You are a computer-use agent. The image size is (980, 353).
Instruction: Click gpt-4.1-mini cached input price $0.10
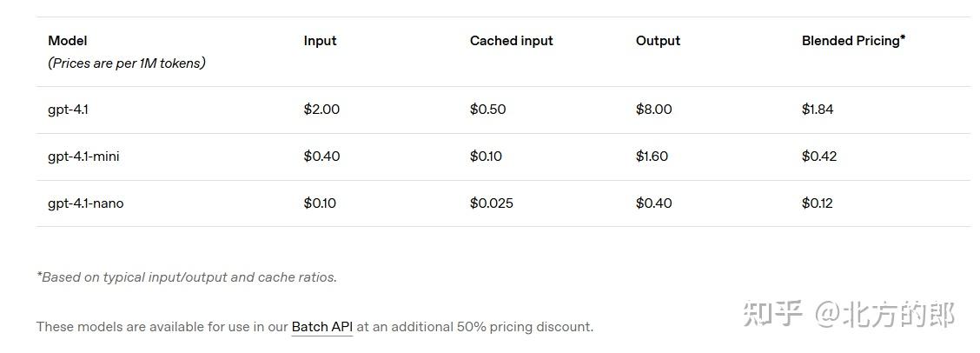486,157
